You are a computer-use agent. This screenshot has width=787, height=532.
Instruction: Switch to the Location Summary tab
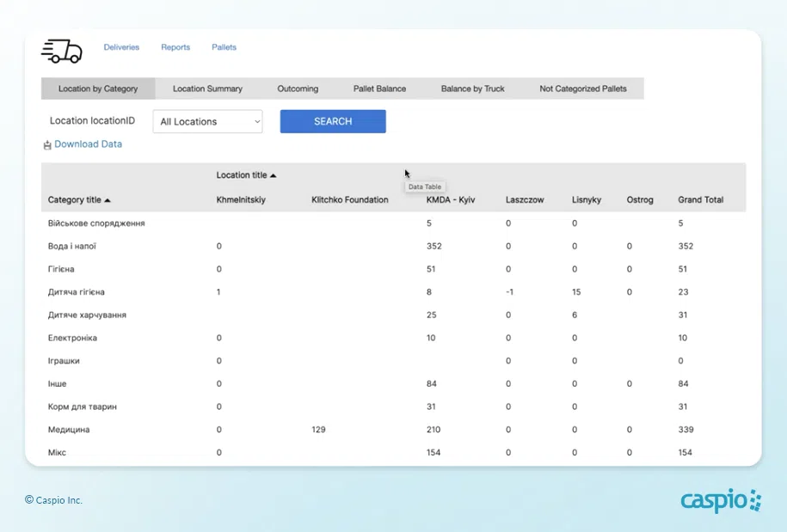[207, 89]
